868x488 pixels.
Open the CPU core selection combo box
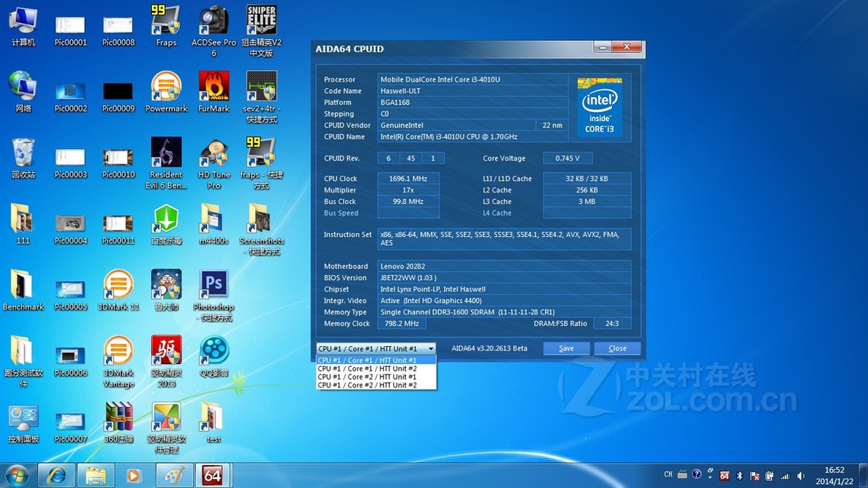point(430,348)
